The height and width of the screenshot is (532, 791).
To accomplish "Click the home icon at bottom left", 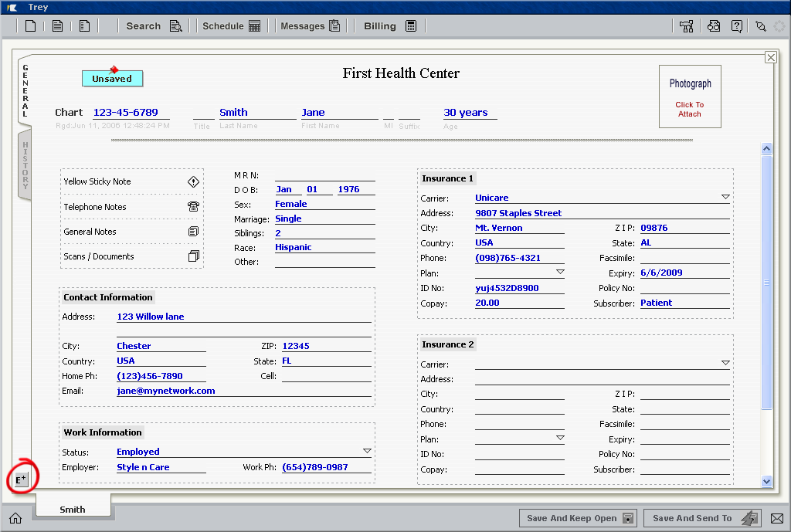I will point(15,518).
